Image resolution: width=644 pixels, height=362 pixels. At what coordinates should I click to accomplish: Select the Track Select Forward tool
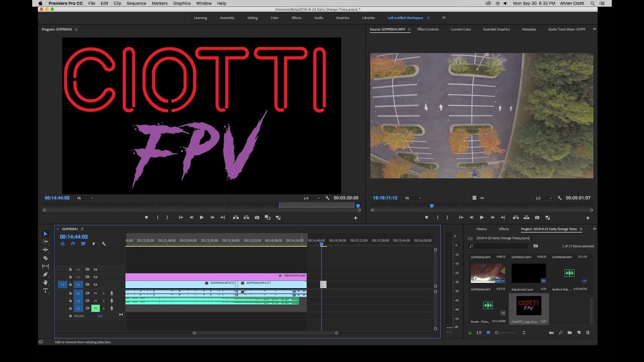pyautogui.click(x=45, y=242)
